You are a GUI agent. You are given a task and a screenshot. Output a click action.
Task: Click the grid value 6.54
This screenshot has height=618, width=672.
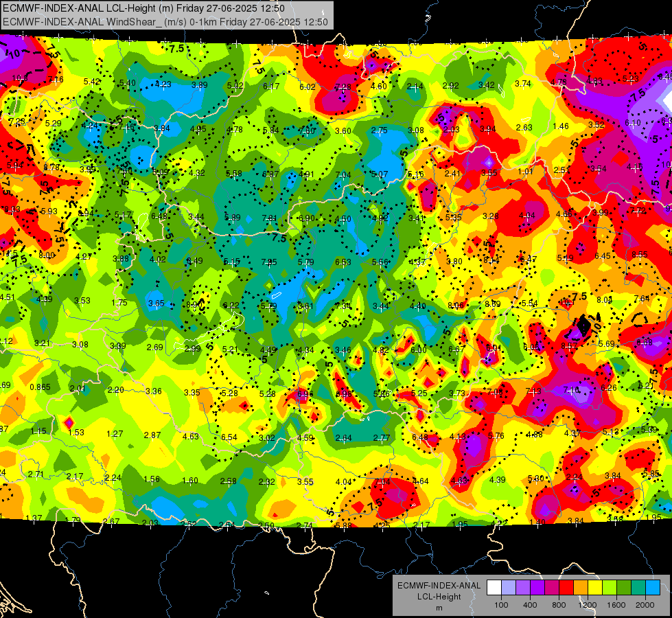coord(229,437)
